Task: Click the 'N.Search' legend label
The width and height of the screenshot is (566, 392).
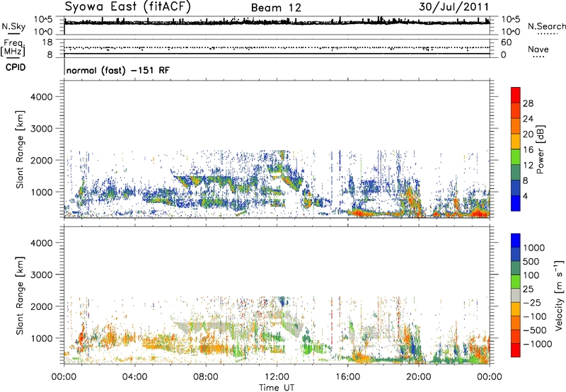Action: [x=546, y=26]
